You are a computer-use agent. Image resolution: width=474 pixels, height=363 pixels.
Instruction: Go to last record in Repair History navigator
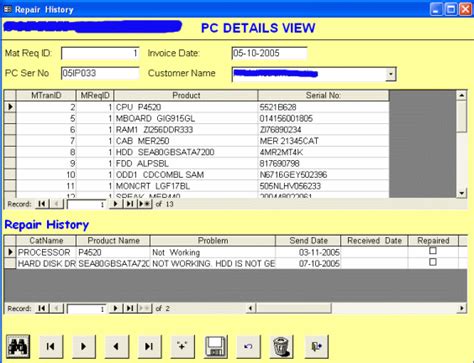(130, 308)
